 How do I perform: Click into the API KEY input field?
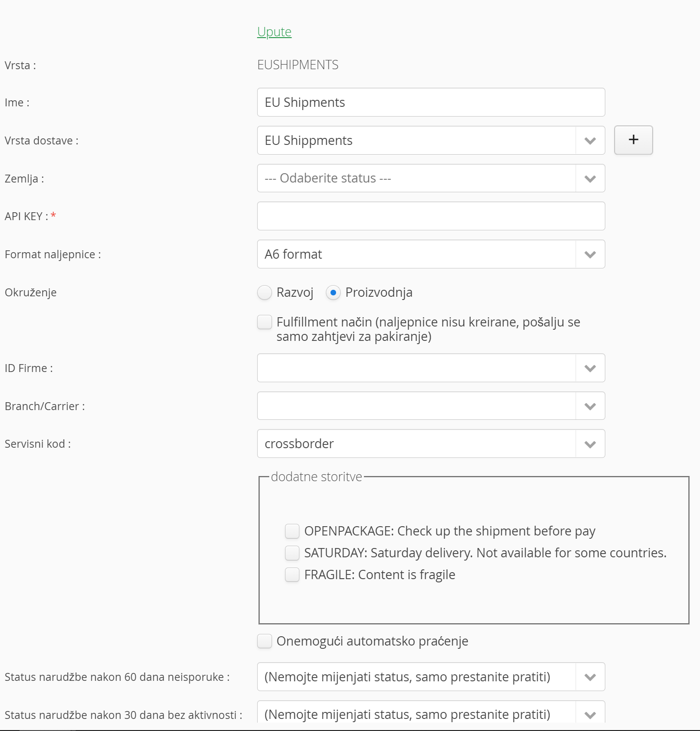point(431,216)
